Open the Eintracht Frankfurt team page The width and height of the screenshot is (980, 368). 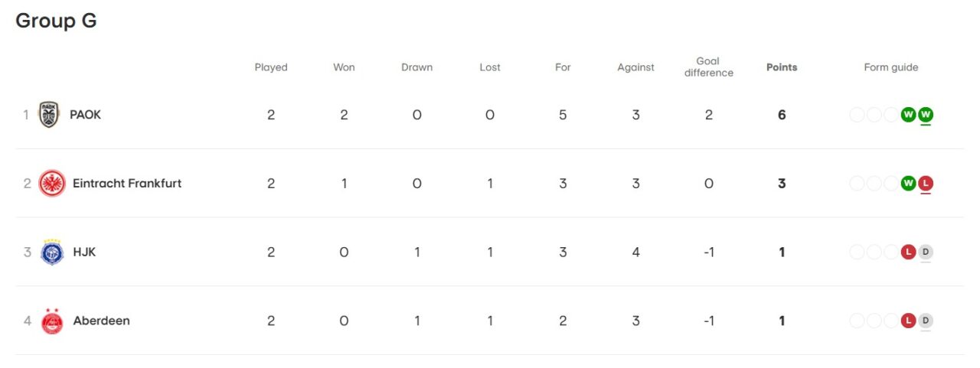(127, 184)
